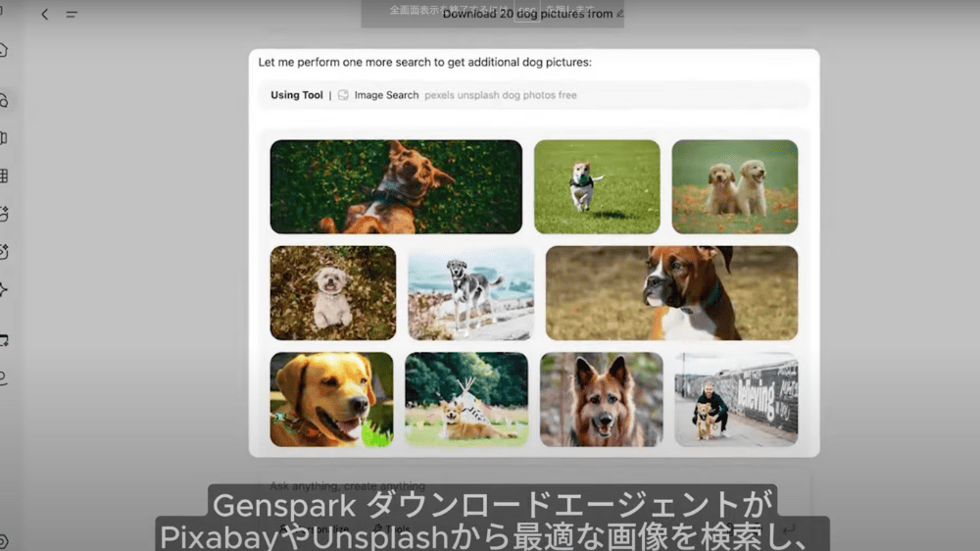The width and height of the screenshot is (980, 551).
Task: Click the pencil icon beside the title
Action: pos(620,13)
